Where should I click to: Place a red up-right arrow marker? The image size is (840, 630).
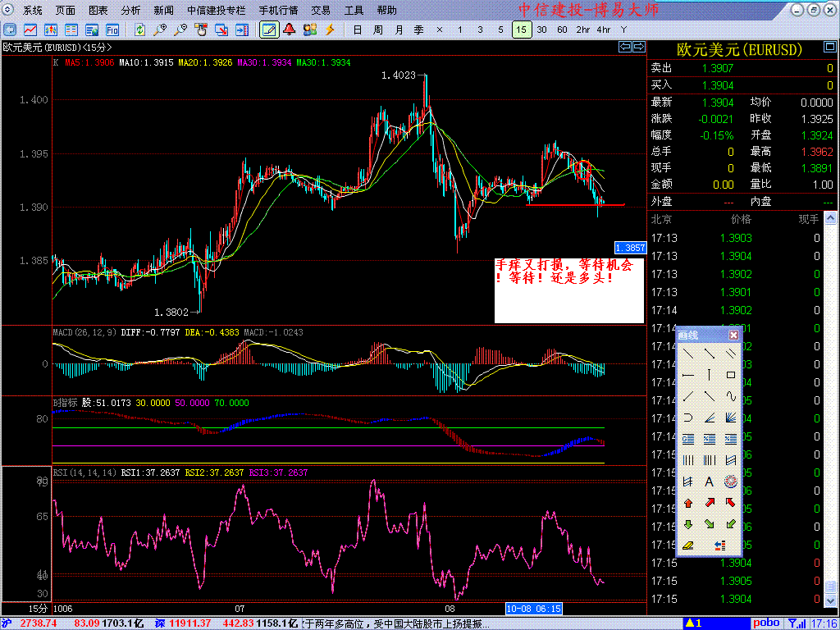click(x=710, y=504)
